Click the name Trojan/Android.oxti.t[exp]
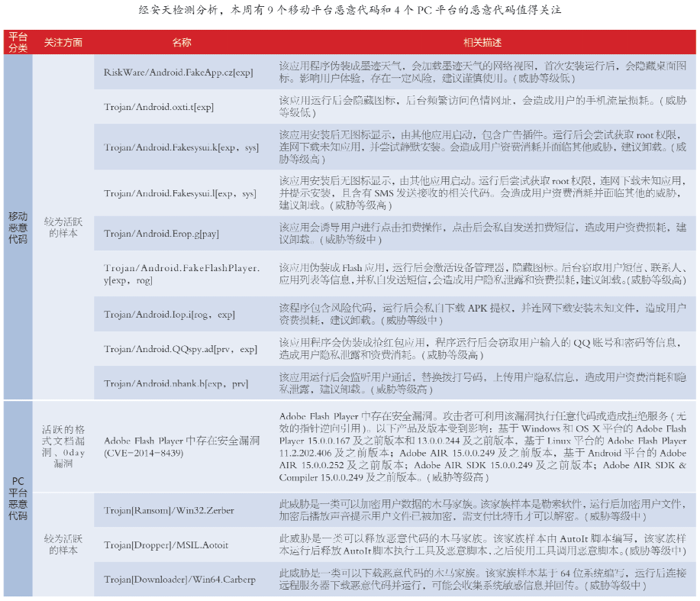The width and height of the screenshot is (700, 601). click(x=159, y=107)
